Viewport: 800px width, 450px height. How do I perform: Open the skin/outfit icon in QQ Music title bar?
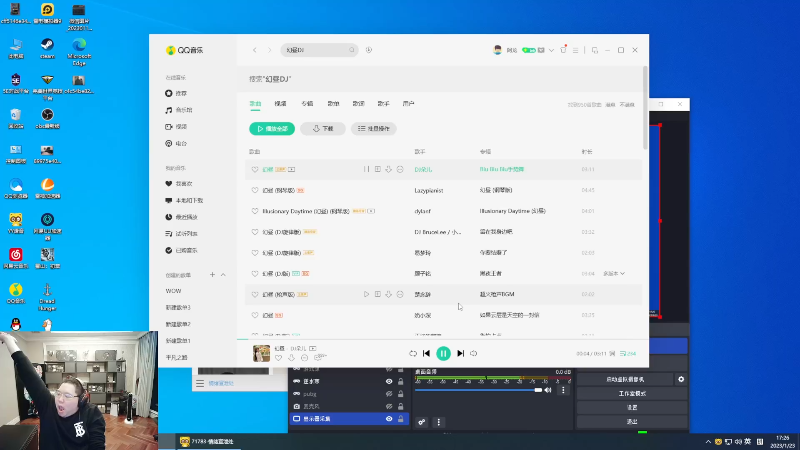point(563,50)
